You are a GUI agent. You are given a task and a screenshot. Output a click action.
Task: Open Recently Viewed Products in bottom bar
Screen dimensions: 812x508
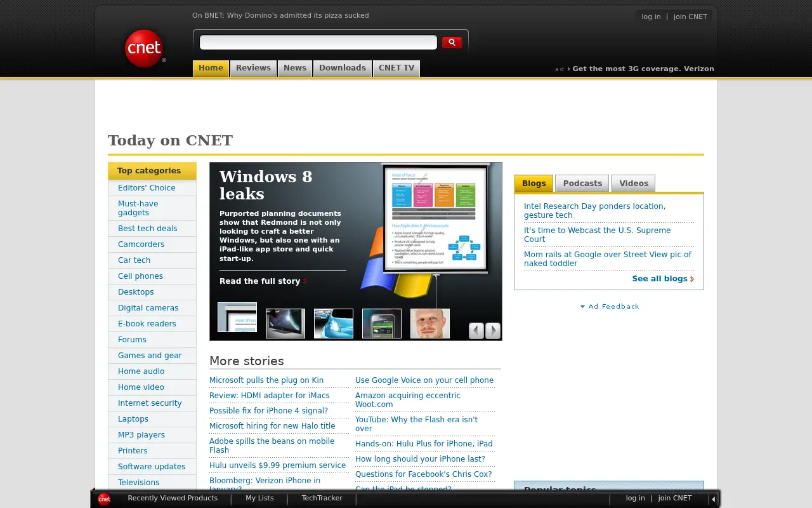coord(173,498)
